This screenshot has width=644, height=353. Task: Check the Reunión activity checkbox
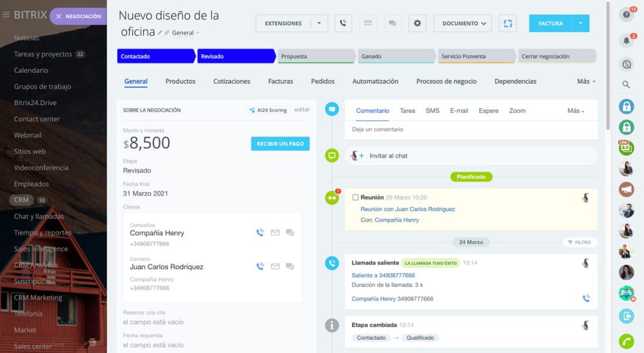coord(355,198)
